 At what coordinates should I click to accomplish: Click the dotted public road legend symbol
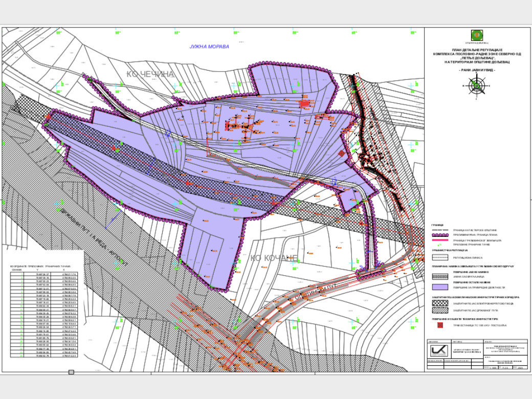pos(439,276)
